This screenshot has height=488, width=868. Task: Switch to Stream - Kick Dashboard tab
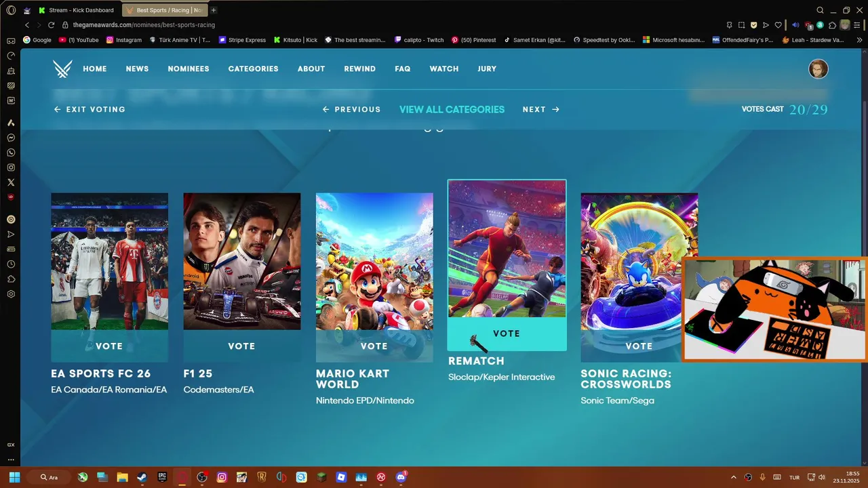[x=77, y=10]
